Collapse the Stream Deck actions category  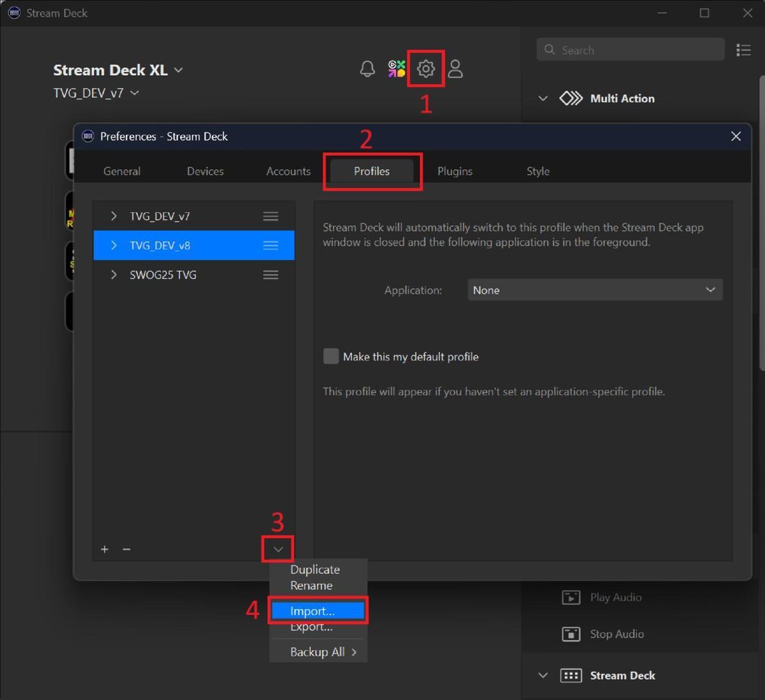(542, 676)
